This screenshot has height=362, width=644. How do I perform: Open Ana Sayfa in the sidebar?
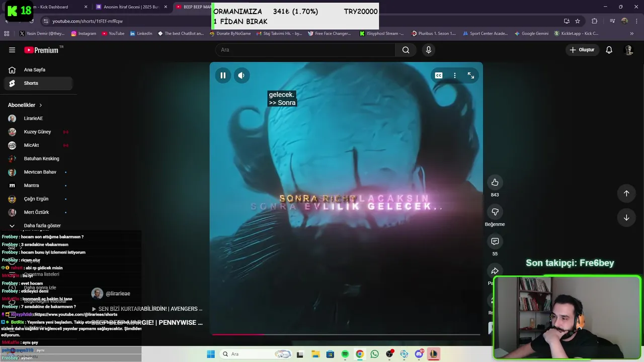[38, 70]
